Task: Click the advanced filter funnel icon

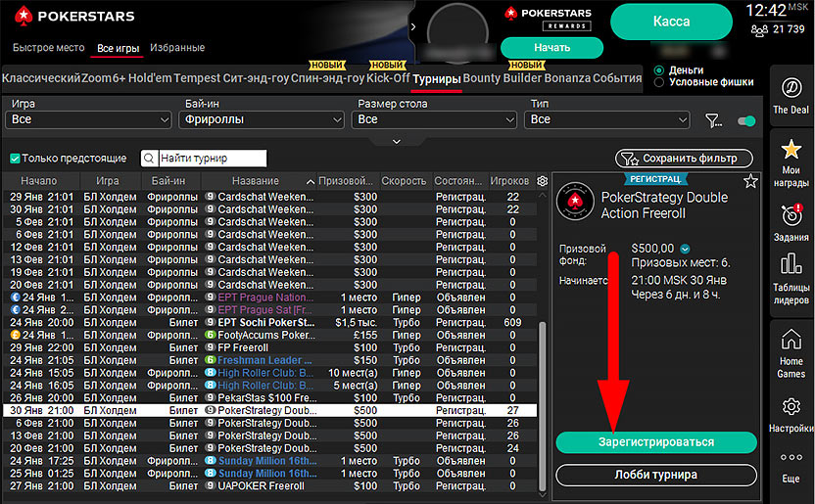Action: pyautogui.click(x=713, y=121)
